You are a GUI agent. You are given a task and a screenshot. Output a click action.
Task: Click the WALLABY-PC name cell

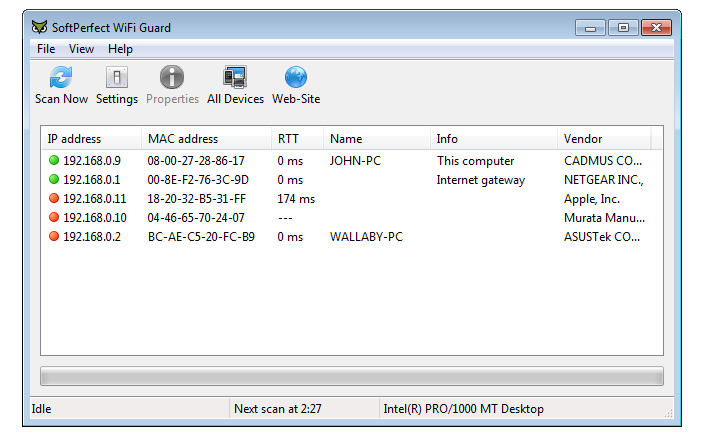[366, 237]
